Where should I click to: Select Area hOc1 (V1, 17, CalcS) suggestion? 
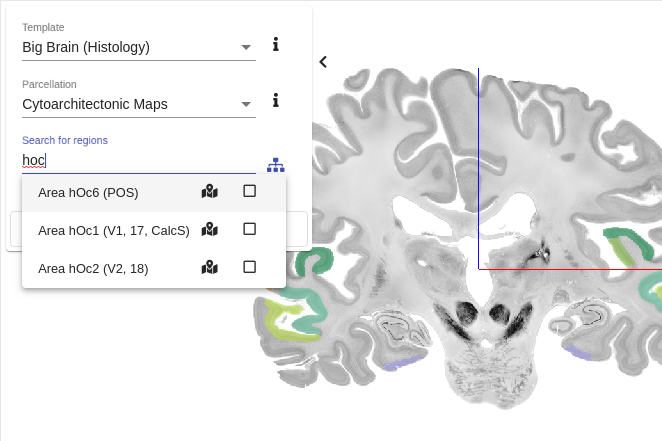[154, 230]
